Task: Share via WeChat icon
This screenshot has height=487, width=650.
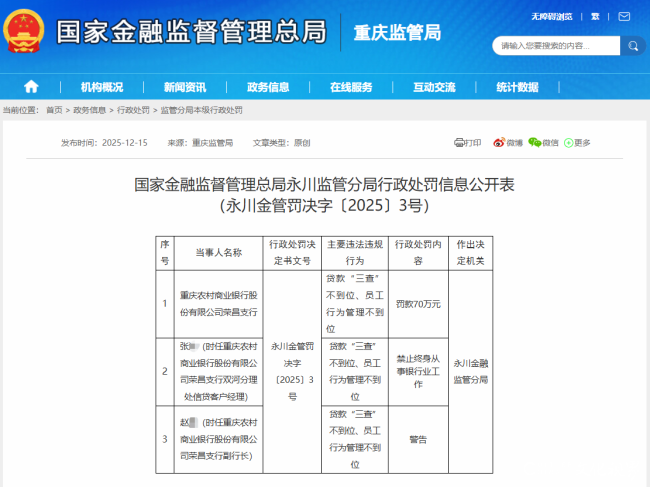Action: pos(534,143)
